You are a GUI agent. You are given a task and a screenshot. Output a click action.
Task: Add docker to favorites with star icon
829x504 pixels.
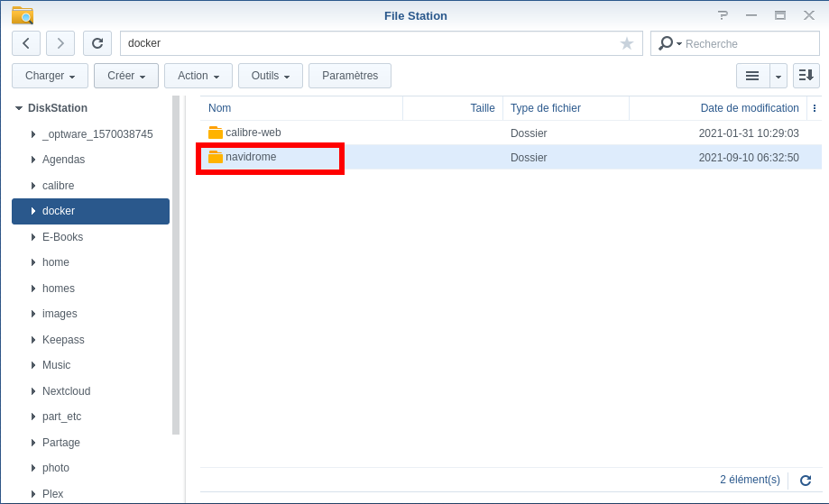coord(627,43)
